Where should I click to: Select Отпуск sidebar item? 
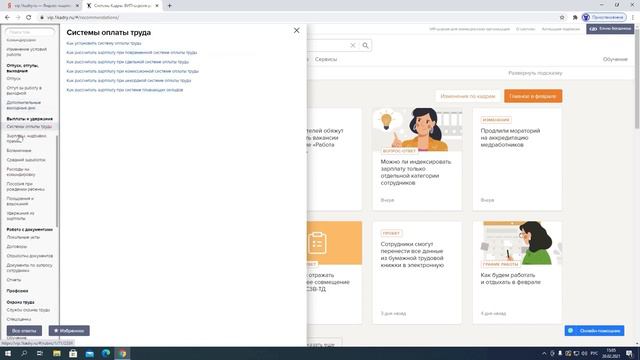point(13,78)
